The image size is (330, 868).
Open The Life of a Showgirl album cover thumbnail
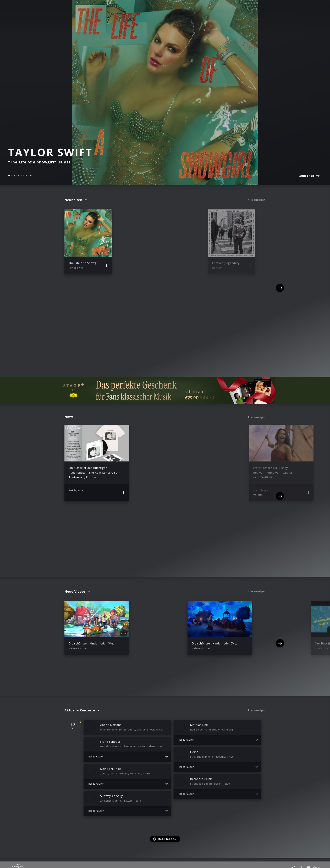pyautogui.click(x=88, y=233)
